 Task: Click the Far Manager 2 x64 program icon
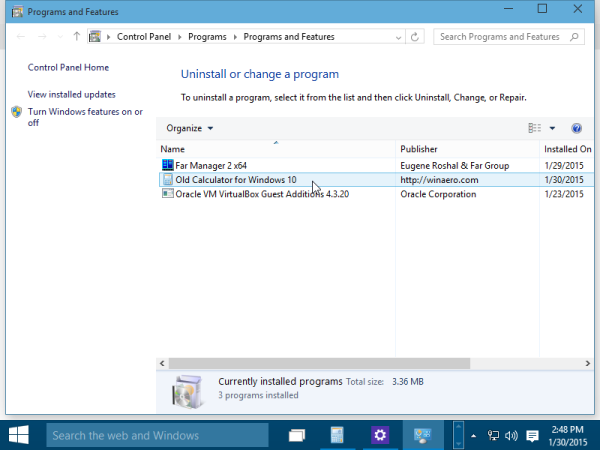[168, 165]
